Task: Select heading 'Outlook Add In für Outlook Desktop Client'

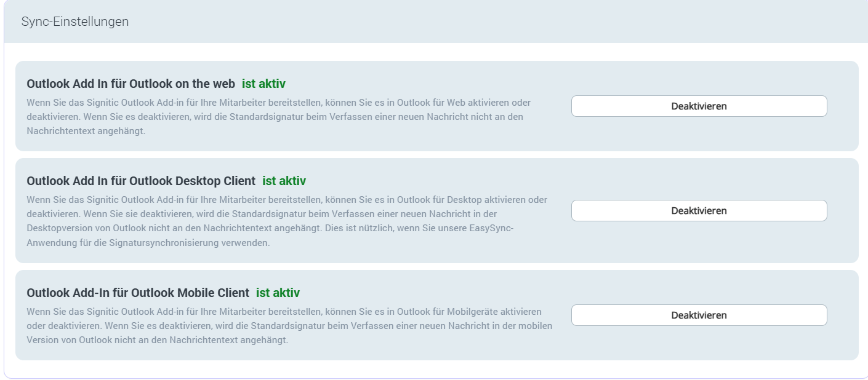Action: pos(141,181)
